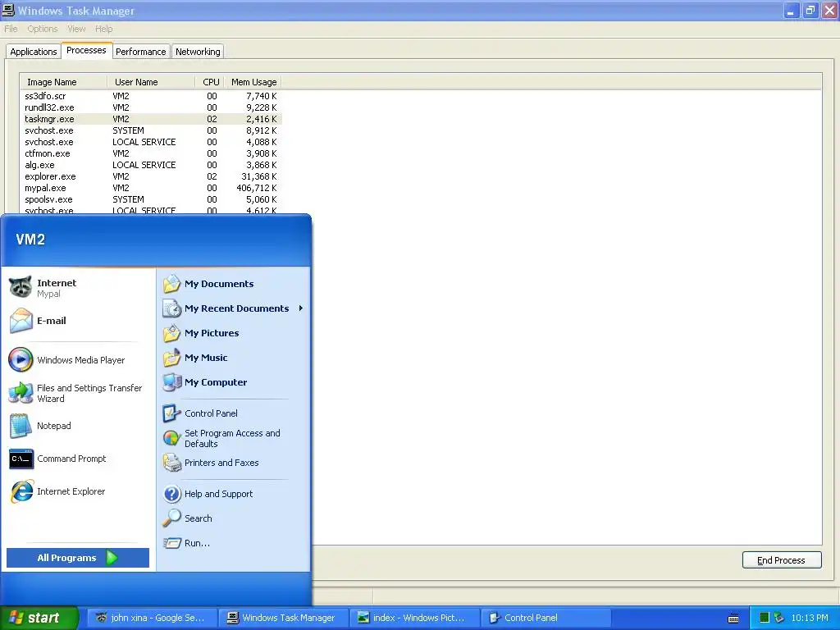
Task: Sort by Mem Usage column header
Action: (253, 82)
